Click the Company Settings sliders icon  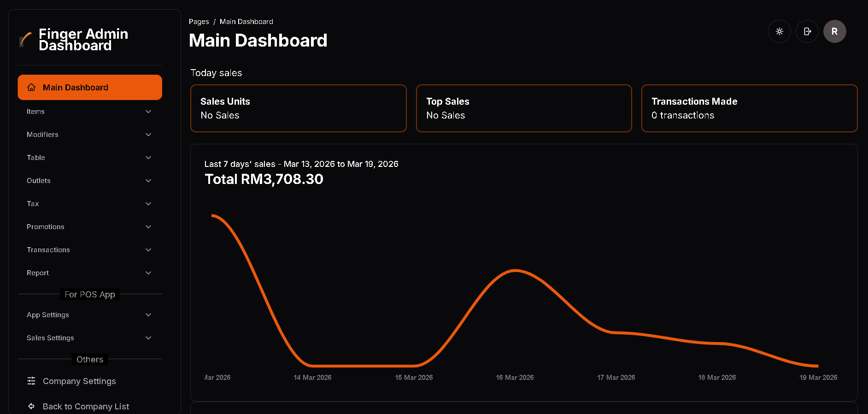point(31,381)
